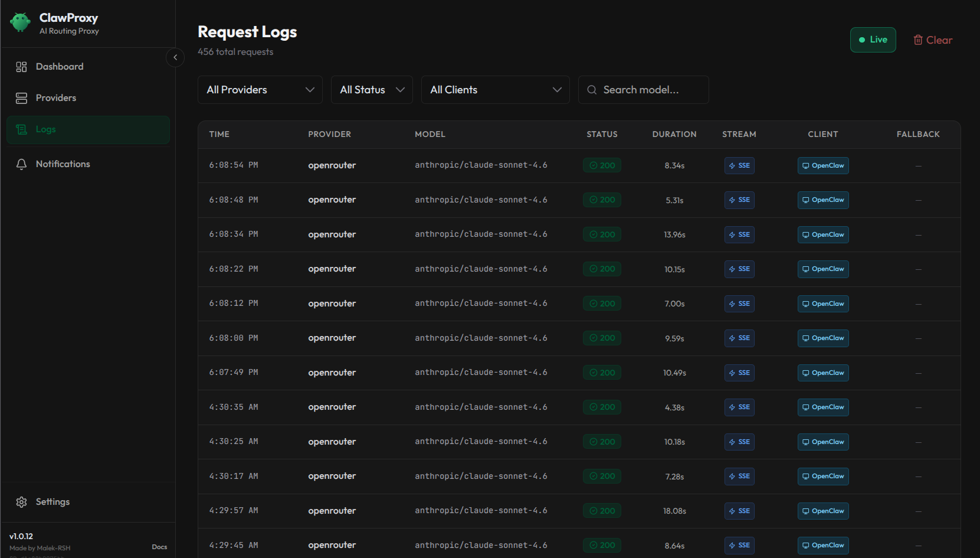Click the model name in the 4:30:25 AM row
This screenshot has height=558, width=980.
tap(481, 442)
